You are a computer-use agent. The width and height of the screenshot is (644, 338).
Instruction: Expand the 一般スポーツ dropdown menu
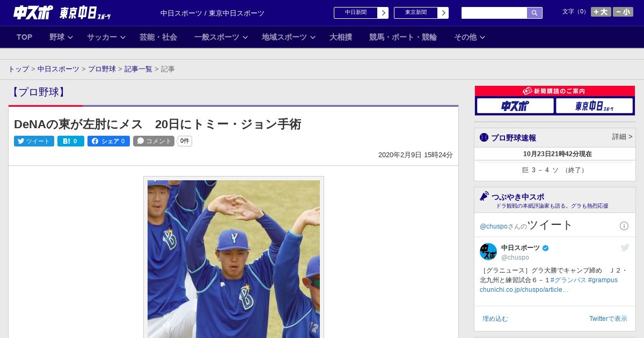[x=221, y=37]
